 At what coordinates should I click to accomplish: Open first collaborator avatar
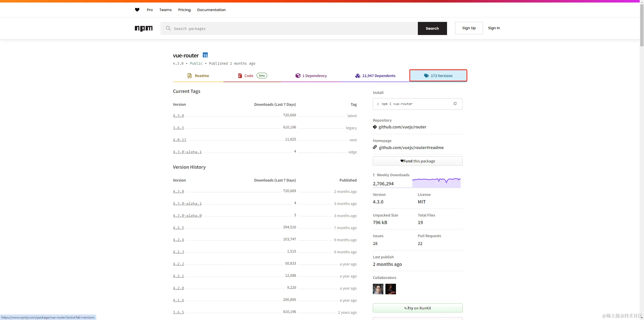[x=378, y=289]
